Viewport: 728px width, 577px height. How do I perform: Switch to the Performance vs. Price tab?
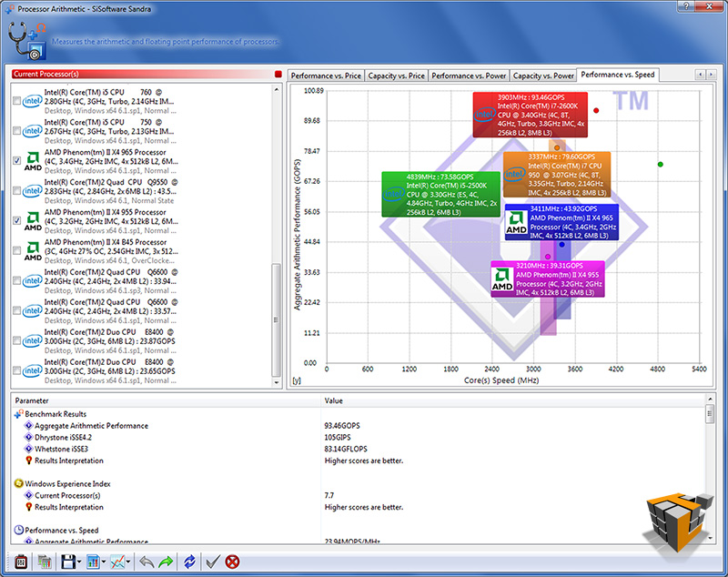(326, 76)
